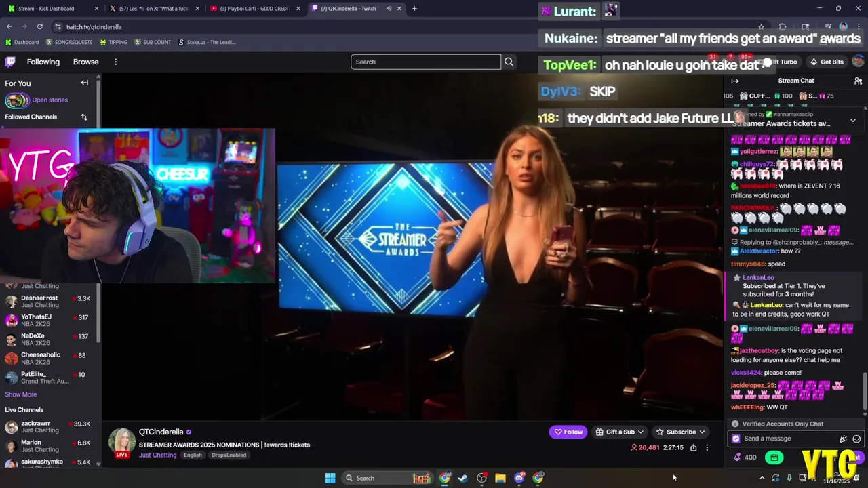
Task: Open YoThatsEJ channel in sidebar
Action: point(49,321)
